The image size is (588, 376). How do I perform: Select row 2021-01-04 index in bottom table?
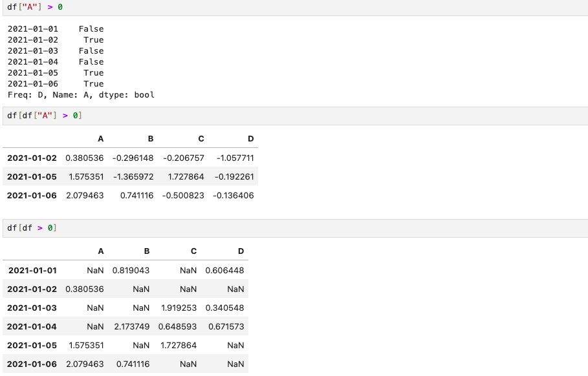pyautogui.click(x=32, y=326)
